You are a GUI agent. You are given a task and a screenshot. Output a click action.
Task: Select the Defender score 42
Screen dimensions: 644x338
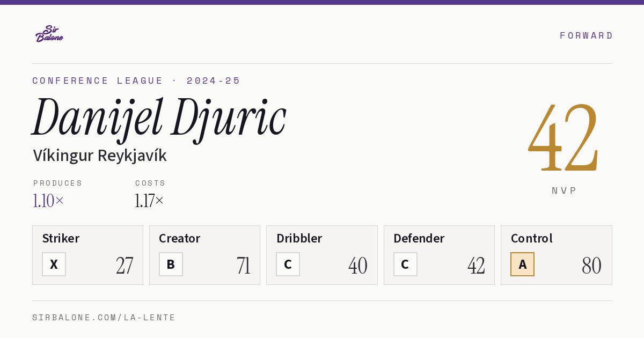tap(476, 266)
